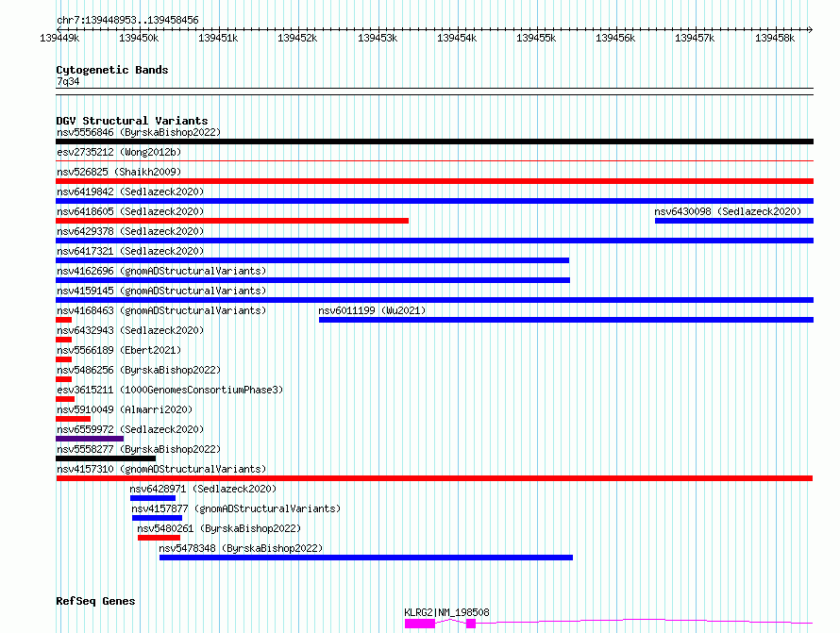Click the short red nsv5486256 bar
This screenshot has height=633, width=840.
[64, 379]
